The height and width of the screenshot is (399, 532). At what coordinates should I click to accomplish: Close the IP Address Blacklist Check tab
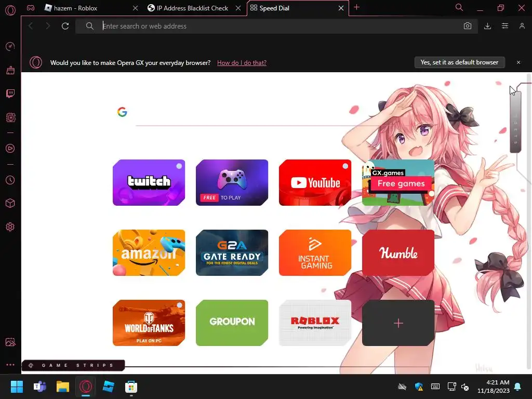click(238, 8)
